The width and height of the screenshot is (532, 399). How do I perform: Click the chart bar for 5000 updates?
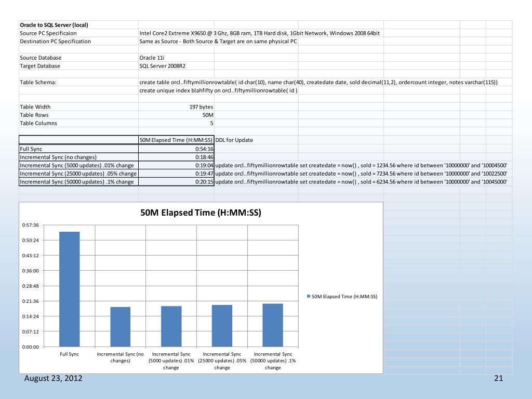pos(171,326)
